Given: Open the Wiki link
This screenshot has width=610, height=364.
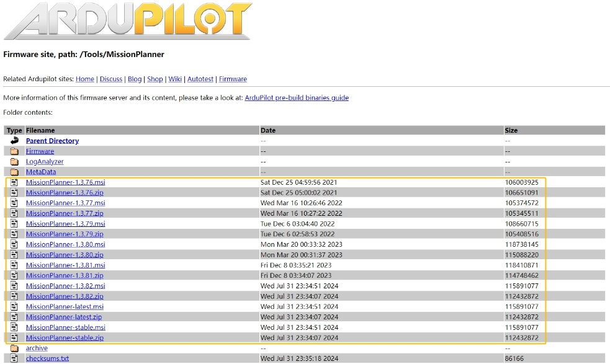Looking at the screenshot, I should (x=175, y=79).
